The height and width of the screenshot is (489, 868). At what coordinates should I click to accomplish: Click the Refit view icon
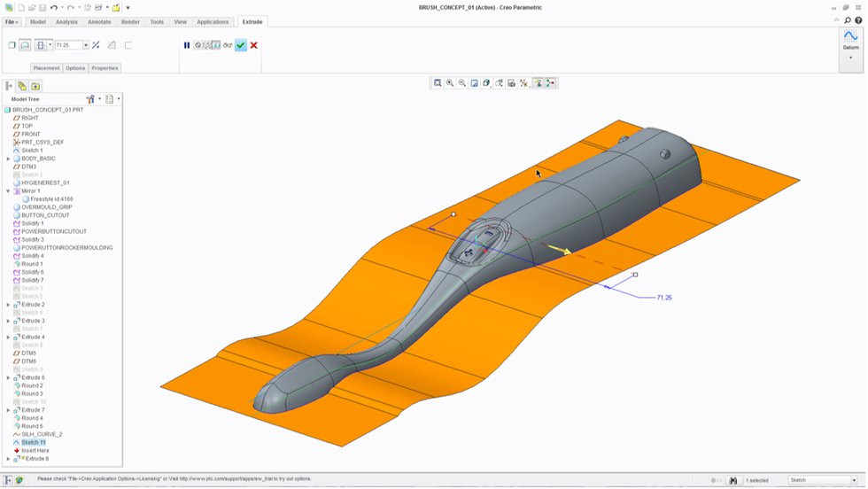pos(438,83)
